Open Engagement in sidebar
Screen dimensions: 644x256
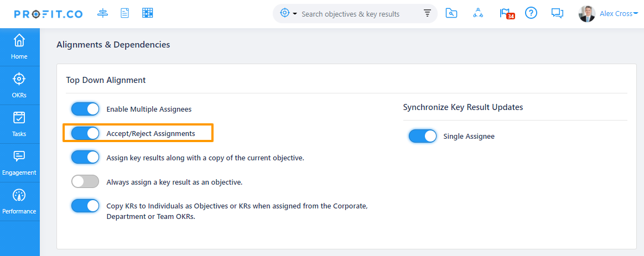20,163
